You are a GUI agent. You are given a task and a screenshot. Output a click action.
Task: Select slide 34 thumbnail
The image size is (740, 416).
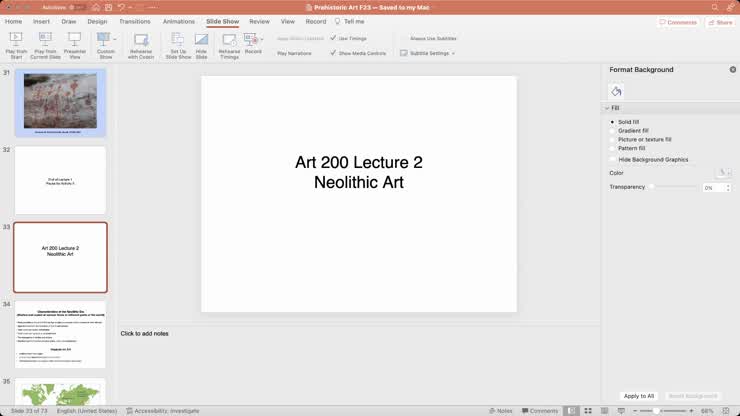(60, 334)
